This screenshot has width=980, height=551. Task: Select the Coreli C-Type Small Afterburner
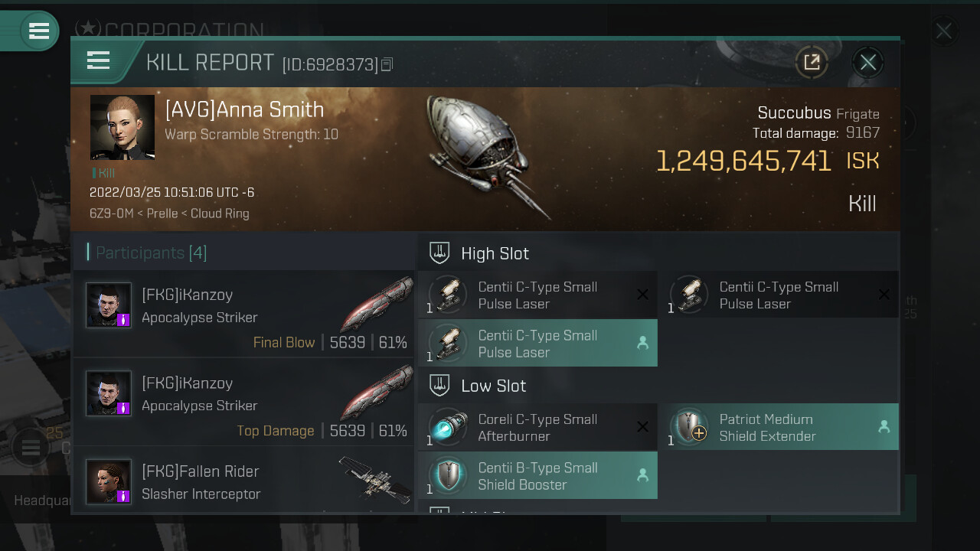[x=537, y=427]
